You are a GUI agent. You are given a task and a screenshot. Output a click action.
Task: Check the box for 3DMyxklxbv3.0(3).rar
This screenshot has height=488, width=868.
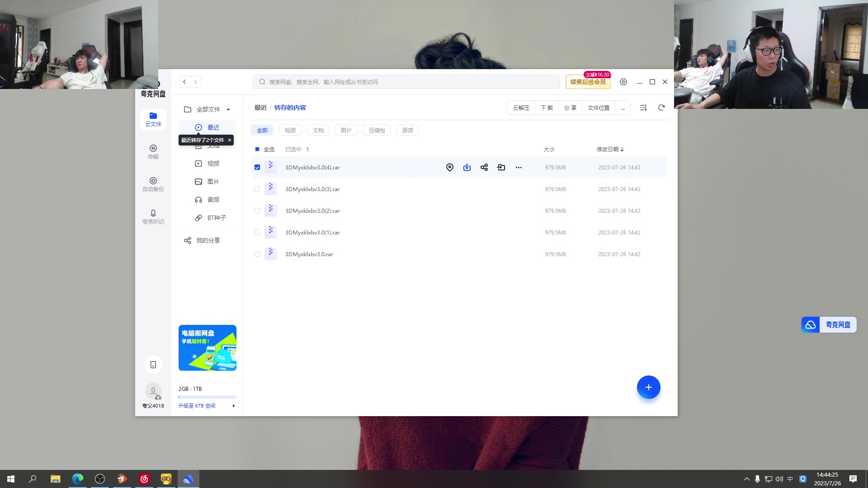pos(257,189)
